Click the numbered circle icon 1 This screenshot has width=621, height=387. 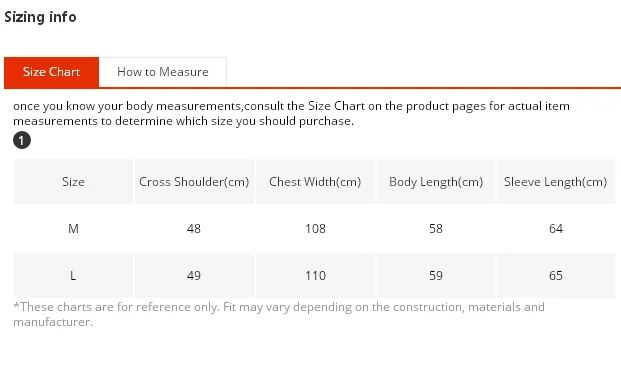pos(22,140)
